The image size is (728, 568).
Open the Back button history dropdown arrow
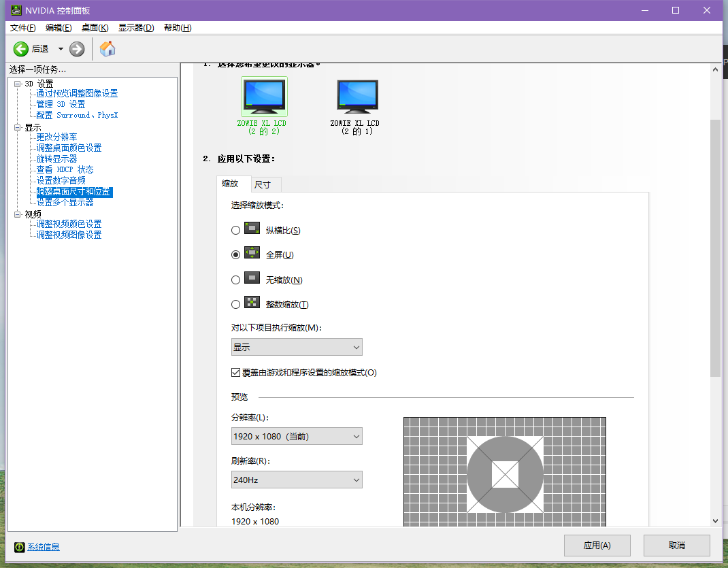point(61,49)
